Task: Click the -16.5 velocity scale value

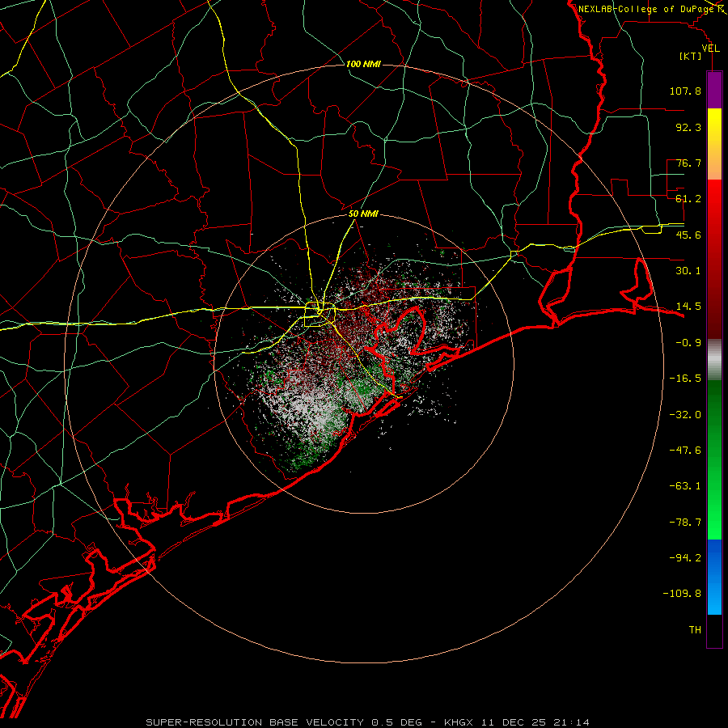Action: tap(685, 379)
